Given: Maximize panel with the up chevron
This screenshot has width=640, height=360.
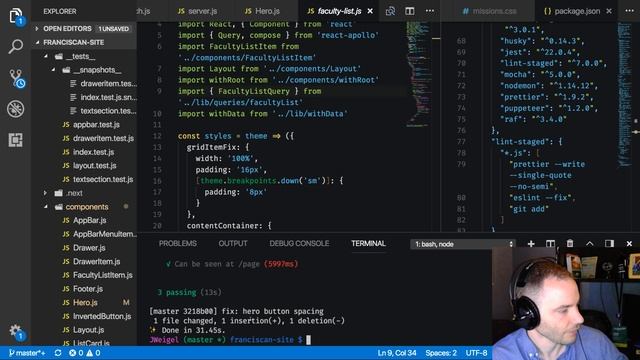Looking at the screenshot, I should pos(590,244).
